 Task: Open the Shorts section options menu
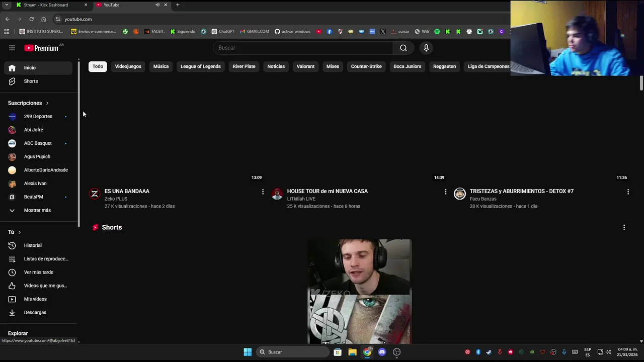[624, 227]
